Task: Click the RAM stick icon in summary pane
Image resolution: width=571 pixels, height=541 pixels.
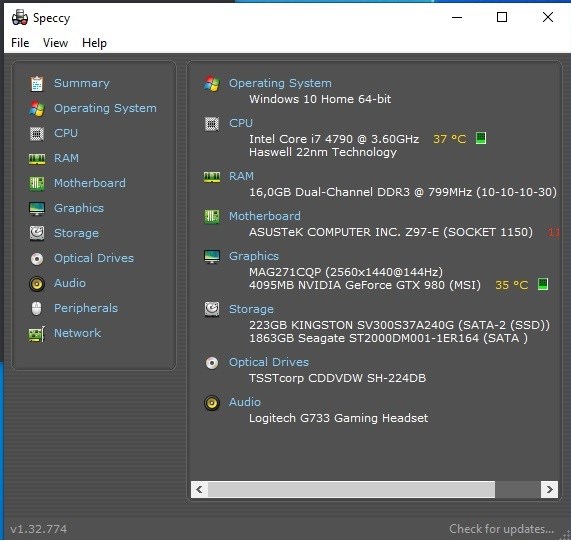Action: [212, 177]
